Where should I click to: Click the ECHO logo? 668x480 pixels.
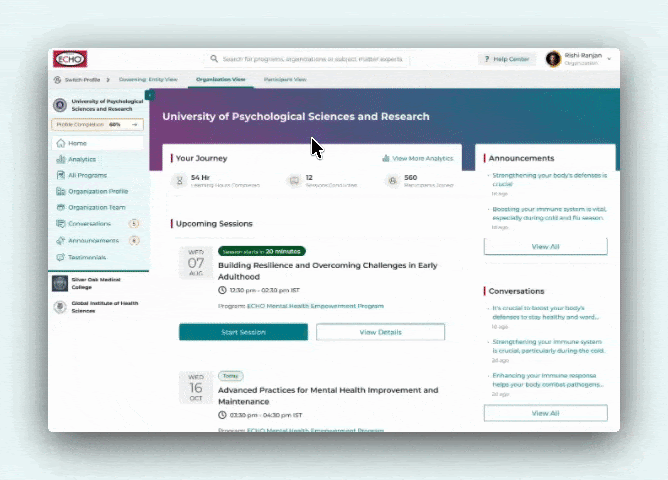tap(70, 59)
